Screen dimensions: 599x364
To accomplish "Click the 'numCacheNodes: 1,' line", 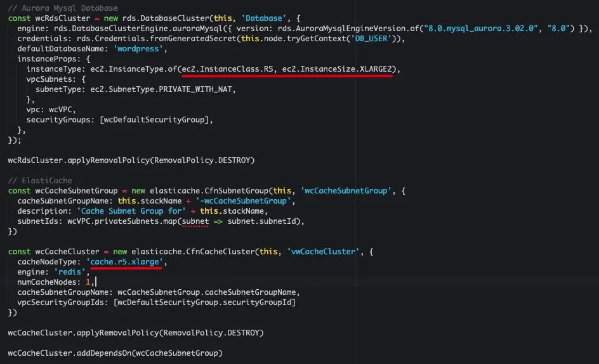I will point(56,282).
